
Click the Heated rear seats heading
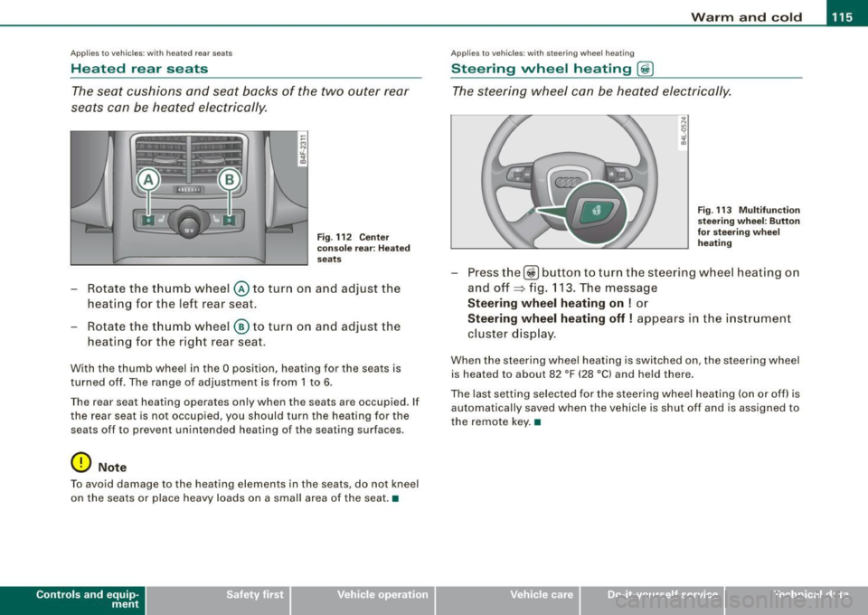pos(139,69)
